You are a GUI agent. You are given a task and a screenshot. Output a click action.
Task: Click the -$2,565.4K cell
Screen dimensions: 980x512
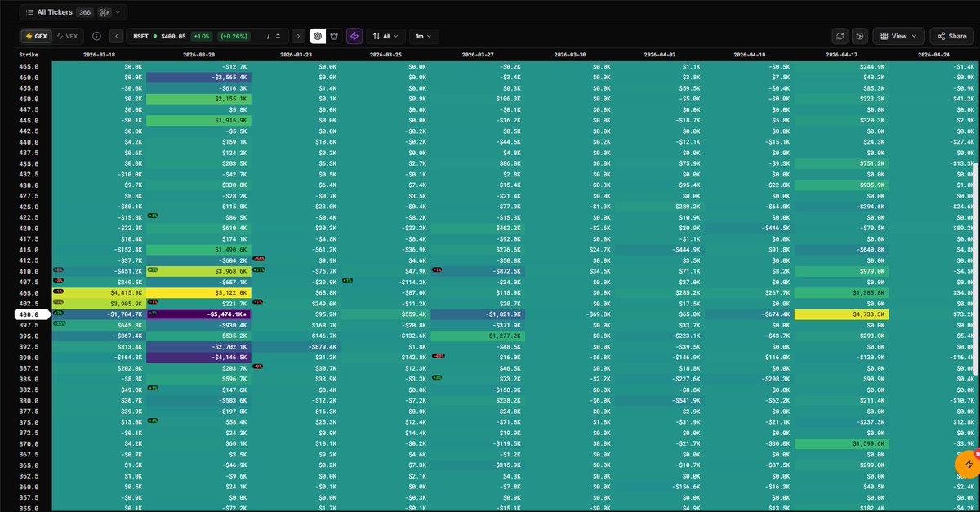[x=198, y=77]
